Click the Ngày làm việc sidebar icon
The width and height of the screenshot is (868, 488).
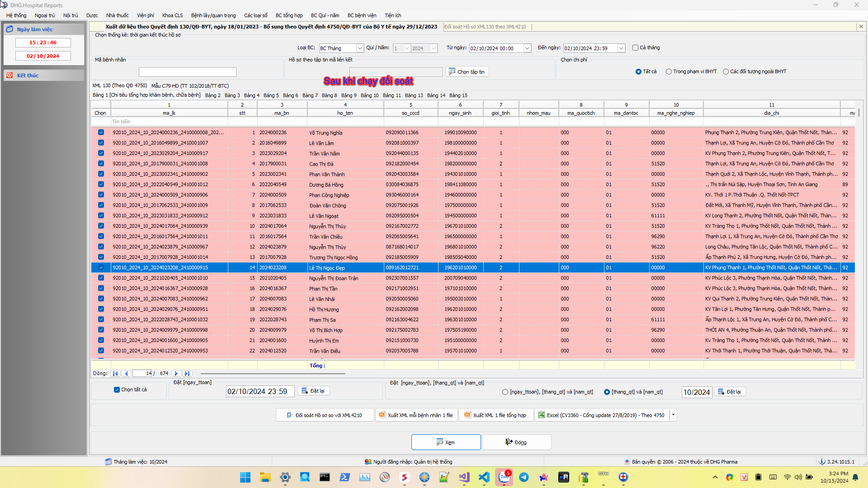9,29
